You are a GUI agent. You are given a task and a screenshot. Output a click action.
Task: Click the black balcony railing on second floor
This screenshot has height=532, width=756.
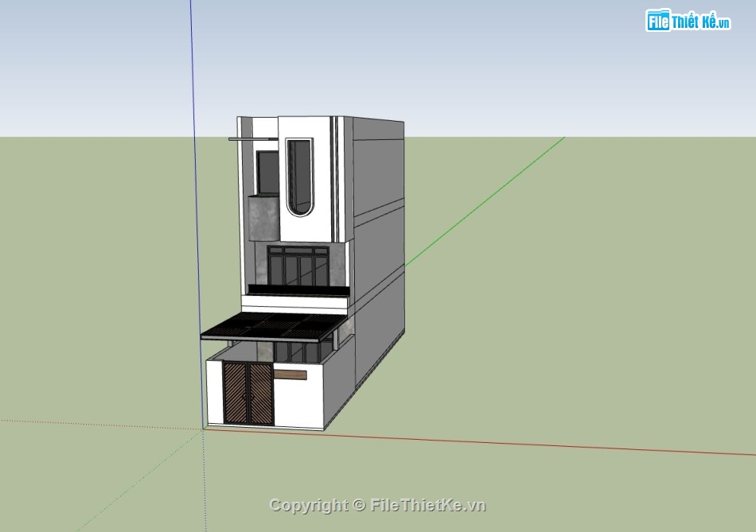click(x=298, y=290)
